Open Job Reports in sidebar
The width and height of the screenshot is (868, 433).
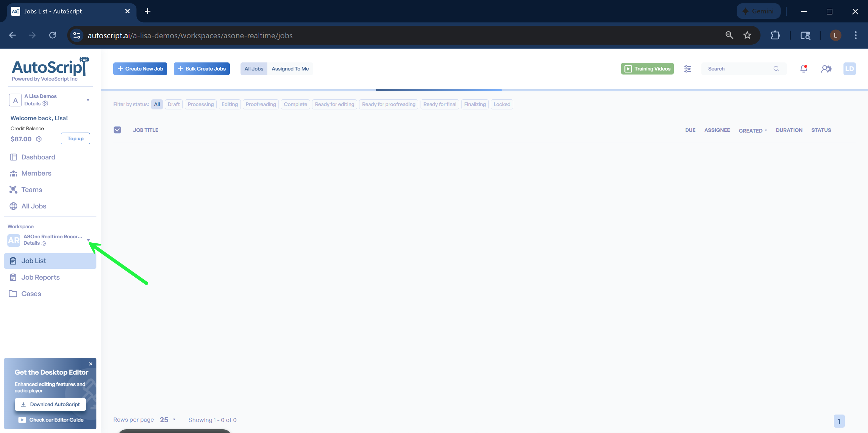pos(40,277)
